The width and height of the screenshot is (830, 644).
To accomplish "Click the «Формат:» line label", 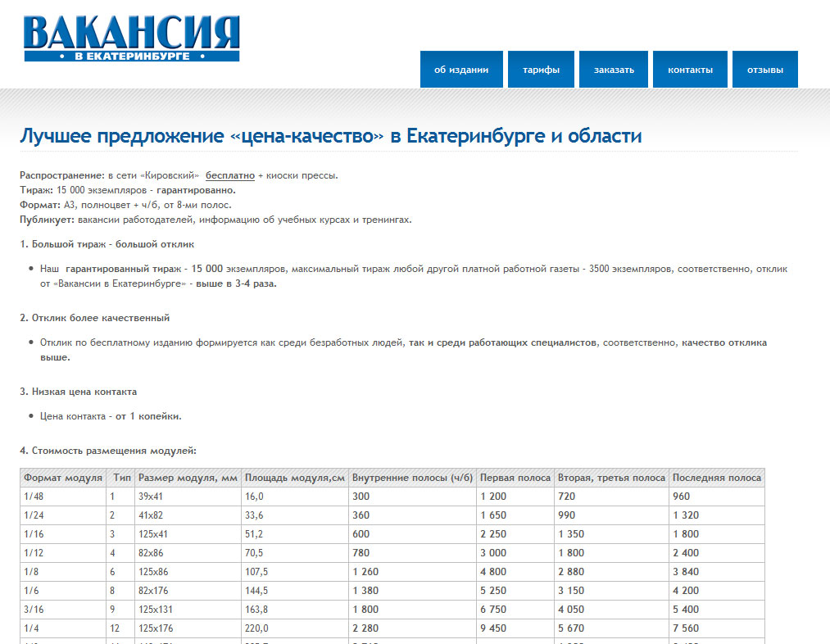I will tap(40, 206).
